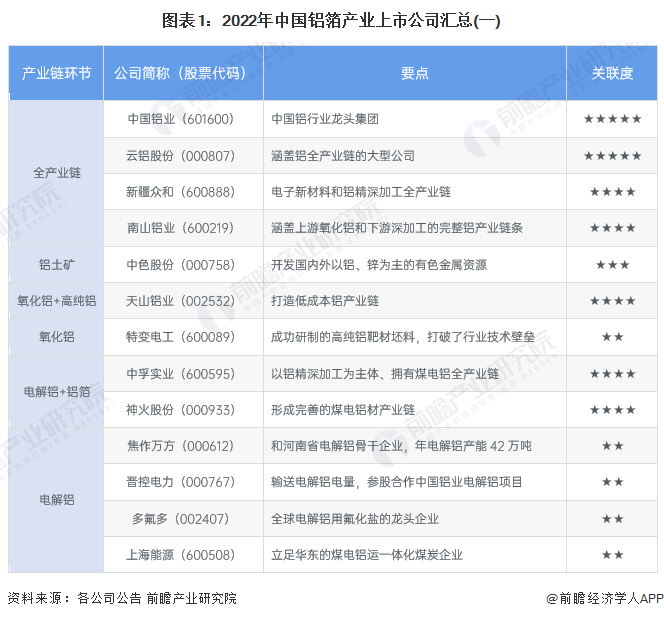Click the two-star rating for 上海能源
The image size is (664, 619).
pyautogui.click(x=612, y=555)
